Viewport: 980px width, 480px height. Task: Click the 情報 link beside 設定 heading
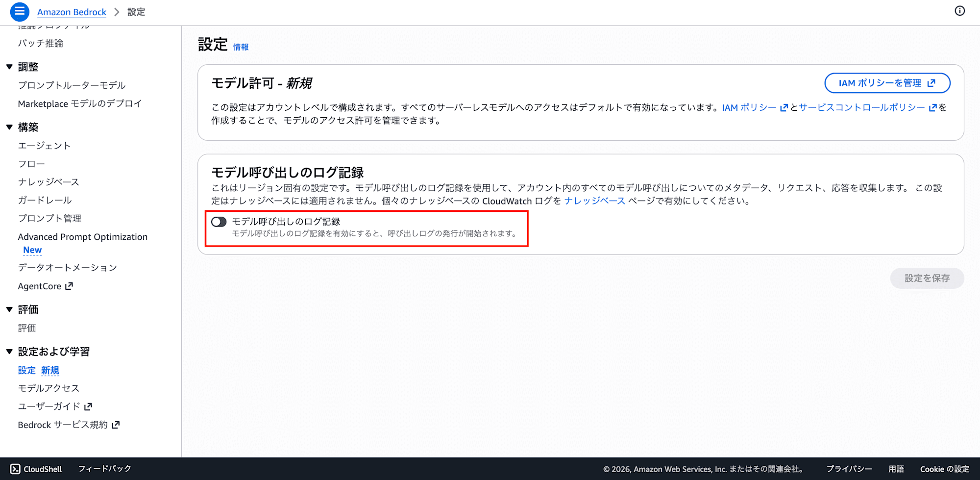(241, 47)
